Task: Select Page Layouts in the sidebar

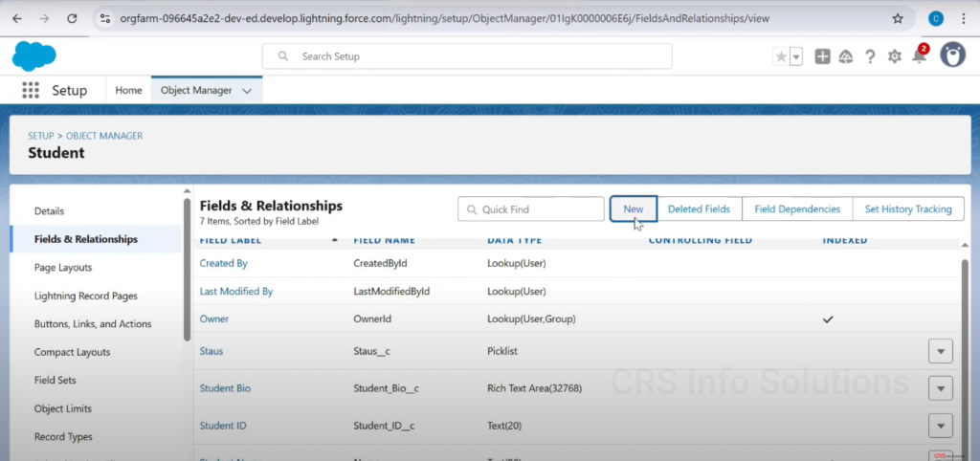Action: [63, 267]
